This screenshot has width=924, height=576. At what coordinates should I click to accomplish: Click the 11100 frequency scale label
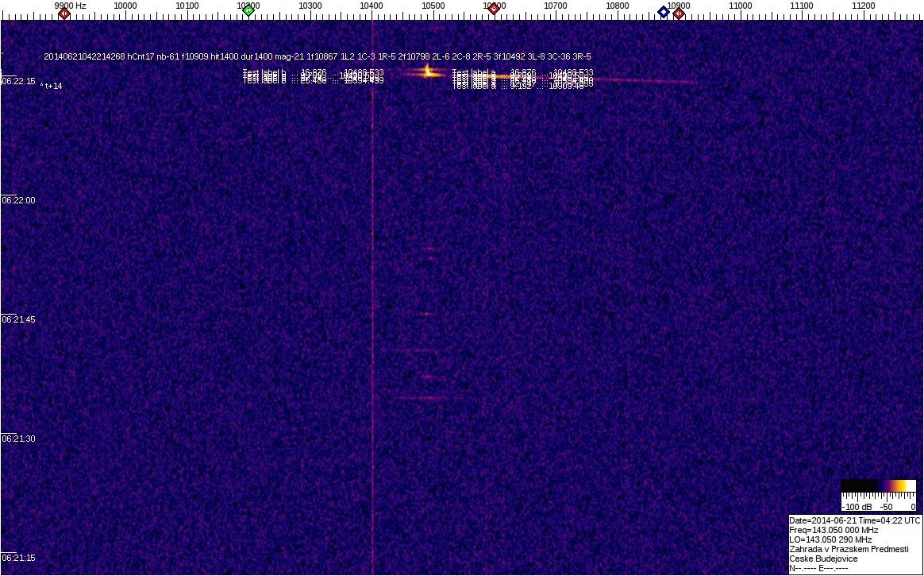click(802, 6)
